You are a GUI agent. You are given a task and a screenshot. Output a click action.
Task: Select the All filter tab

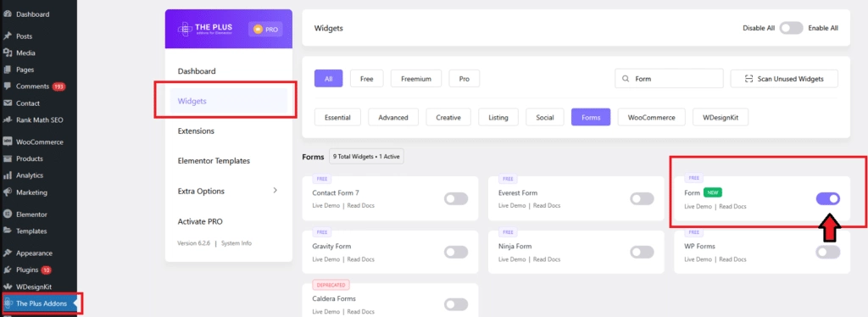pos(329,79)
